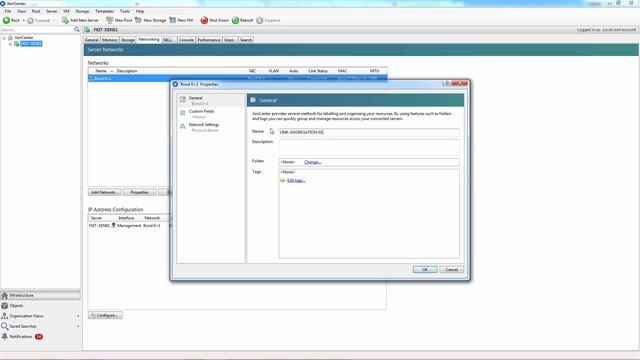640x360 pixels.
Task: Click the Configure button
Action: pos(105,315)
